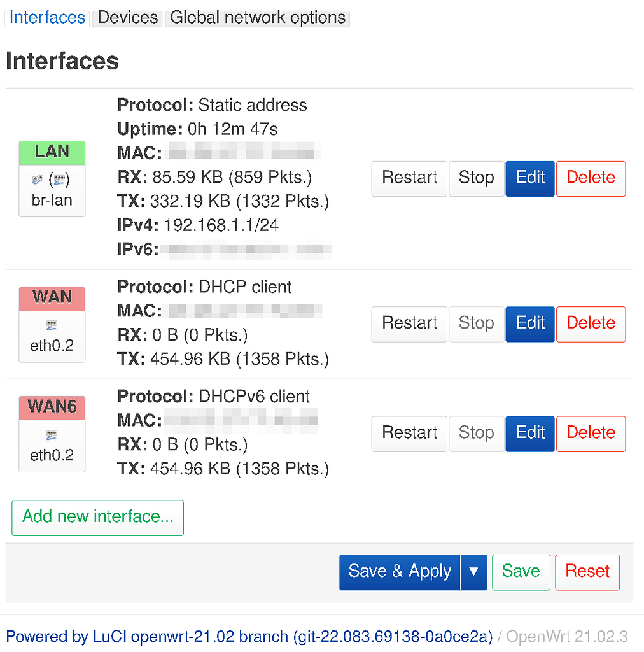Image resolution: width=644 pixels, height=652 pixels.
Task: Delete the LAN interface
Action: coord(591,179)
